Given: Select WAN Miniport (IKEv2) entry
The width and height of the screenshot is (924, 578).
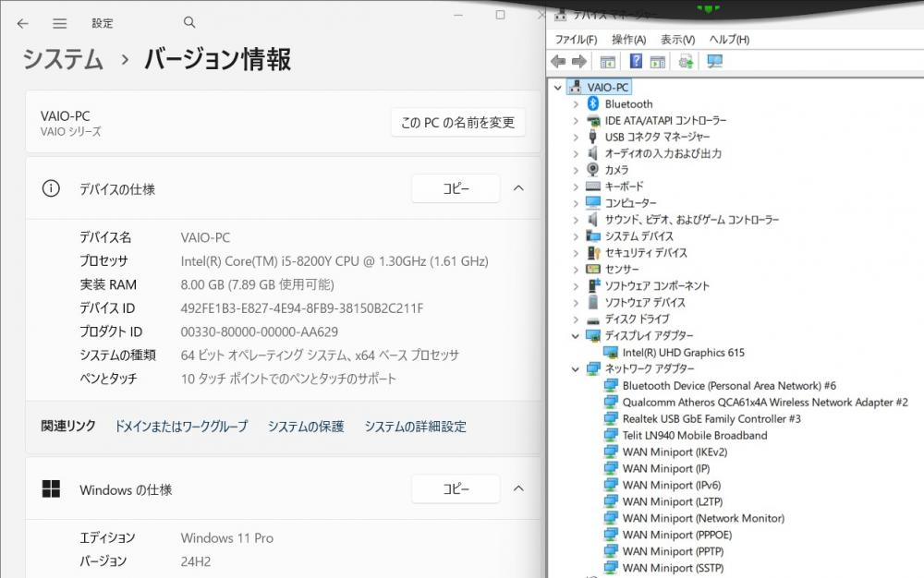Looking at the screenshot, I should [x=675, y=452].
